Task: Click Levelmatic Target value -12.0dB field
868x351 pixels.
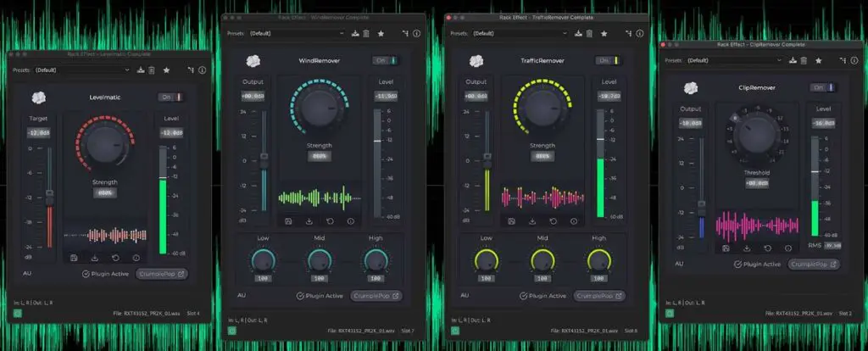Action: coord(38,133)
